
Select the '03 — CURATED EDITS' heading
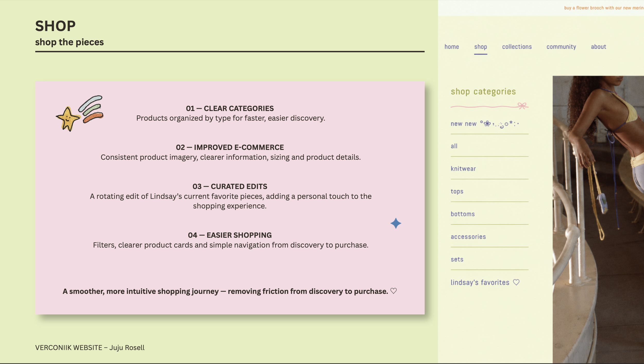click(230, 187)
